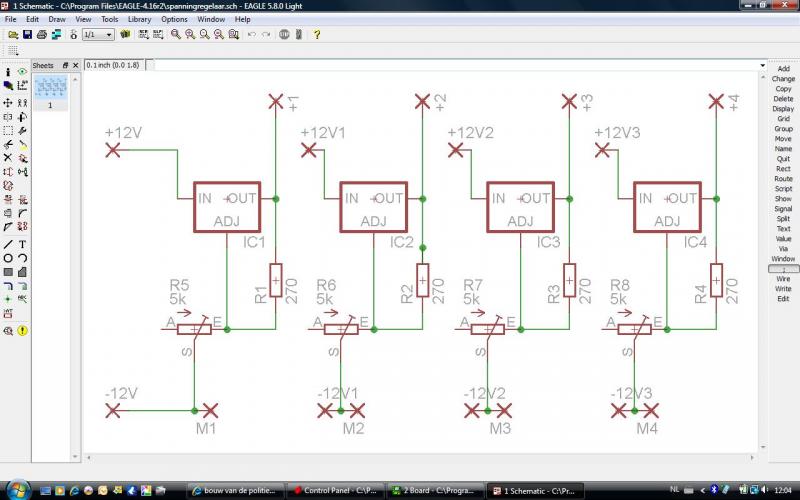
Task: Click the Group text command
Action: pyautogui.click(x=783, y=129)
